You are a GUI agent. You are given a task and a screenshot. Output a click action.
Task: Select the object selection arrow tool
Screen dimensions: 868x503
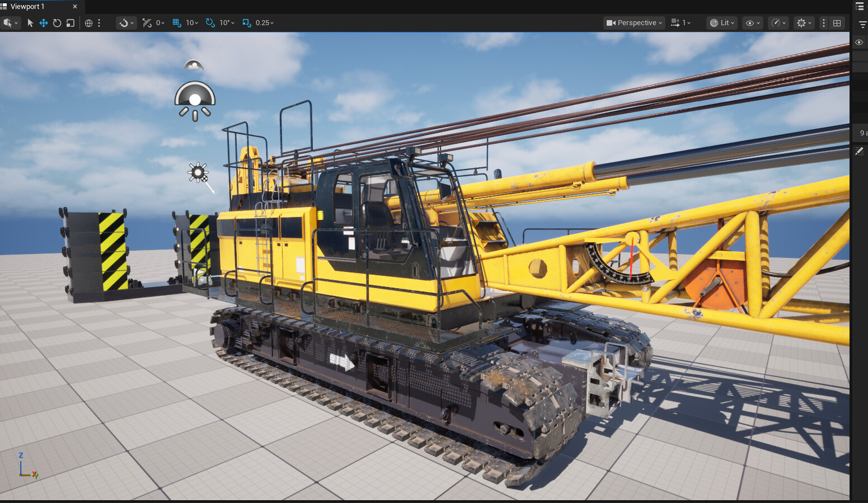click(x=30, y=23)
